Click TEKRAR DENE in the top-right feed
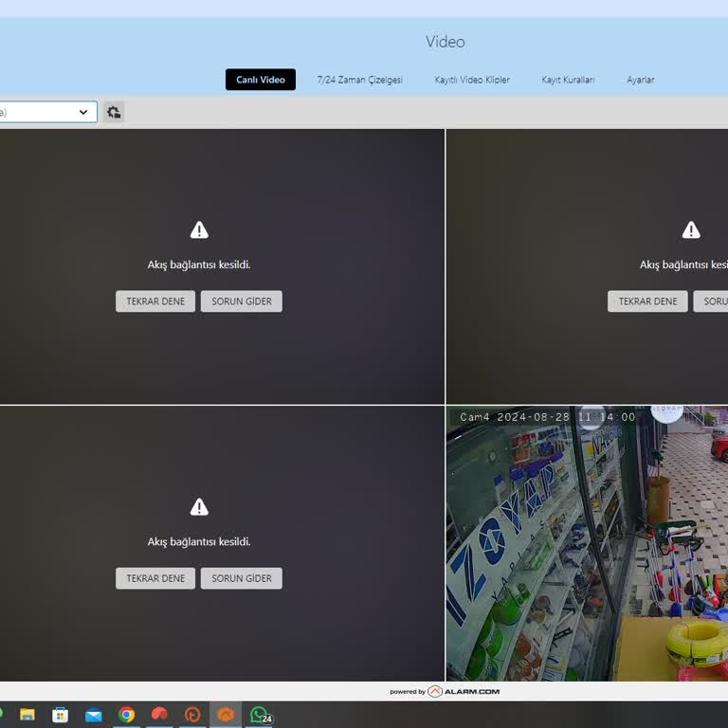Image resolution: width=728 pixels, height=728 pixels. (x=647, y=301)
